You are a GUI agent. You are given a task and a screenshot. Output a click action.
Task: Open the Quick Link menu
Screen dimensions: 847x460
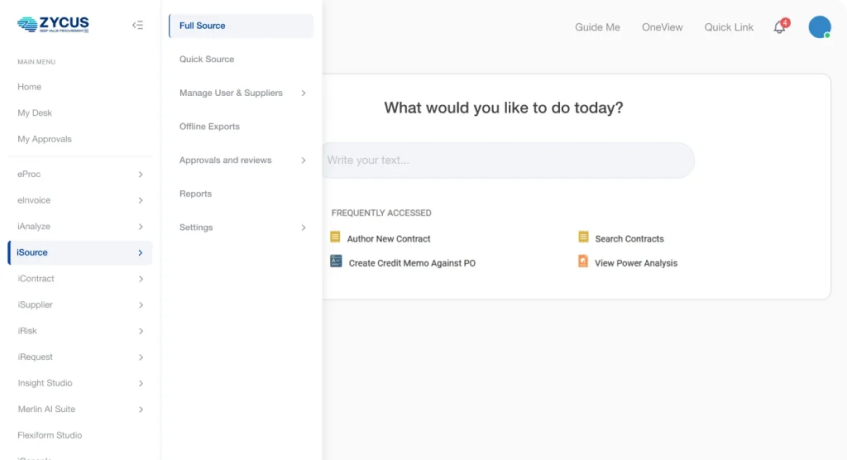[729, 27]
